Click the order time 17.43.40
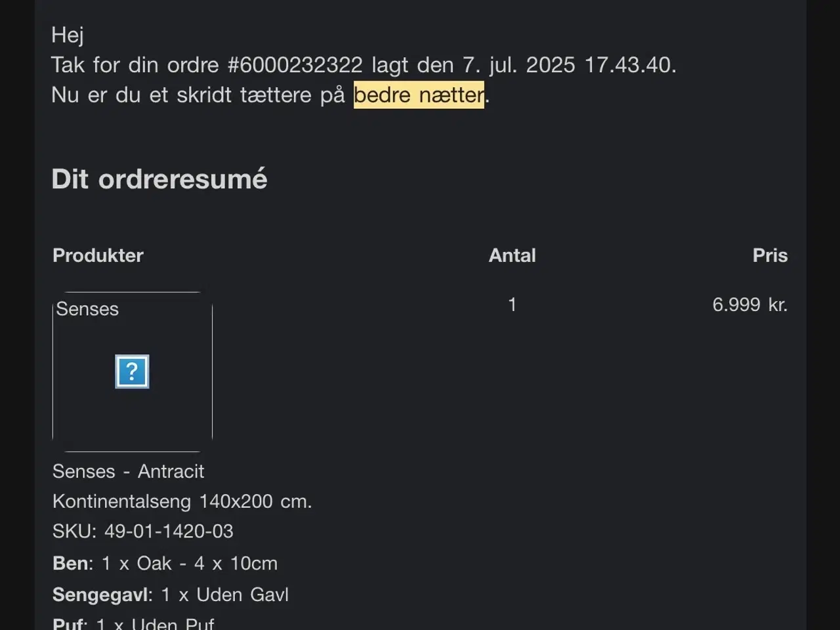 [x=629, y=65]
